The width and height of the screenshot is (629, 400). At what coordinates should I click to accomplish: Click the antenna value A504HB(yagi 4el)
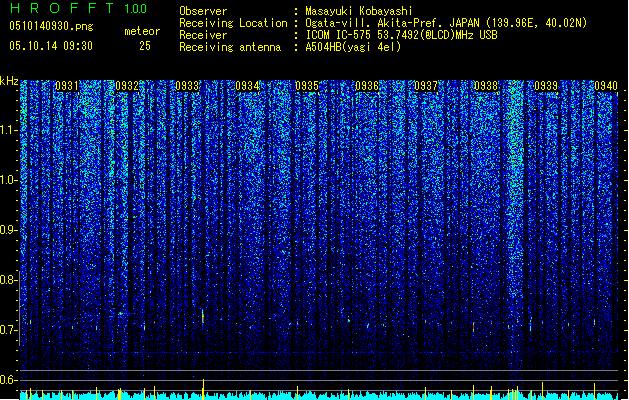pyautogui.click(x=353, y=47)
